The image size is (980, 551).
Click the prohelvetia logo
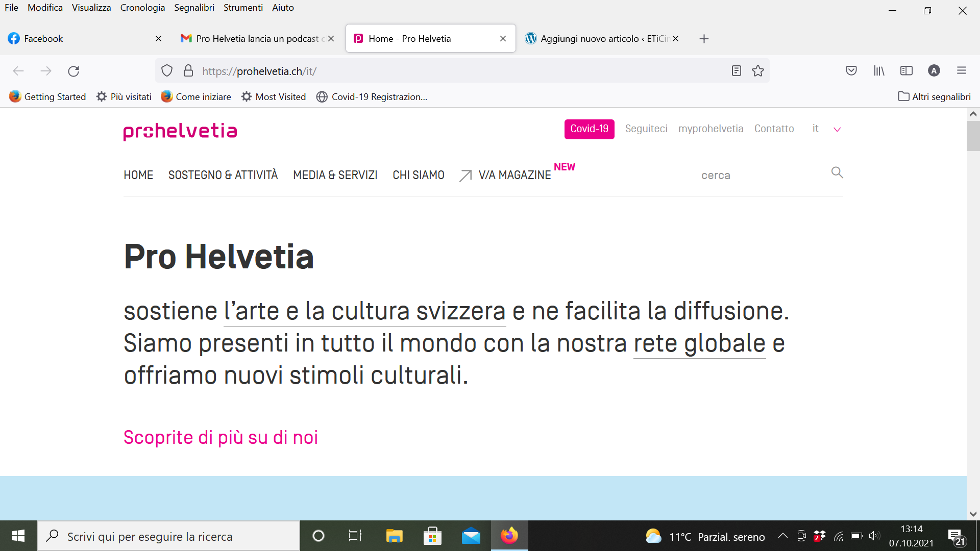pyautogui.click(x=180, y=131)
